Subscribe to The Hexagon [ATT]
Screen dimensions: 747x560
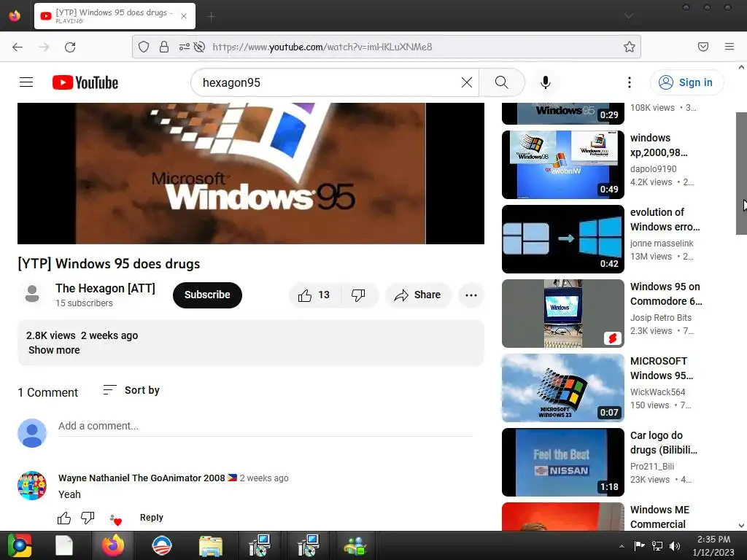pyautogui.click(x=207, y=295)
